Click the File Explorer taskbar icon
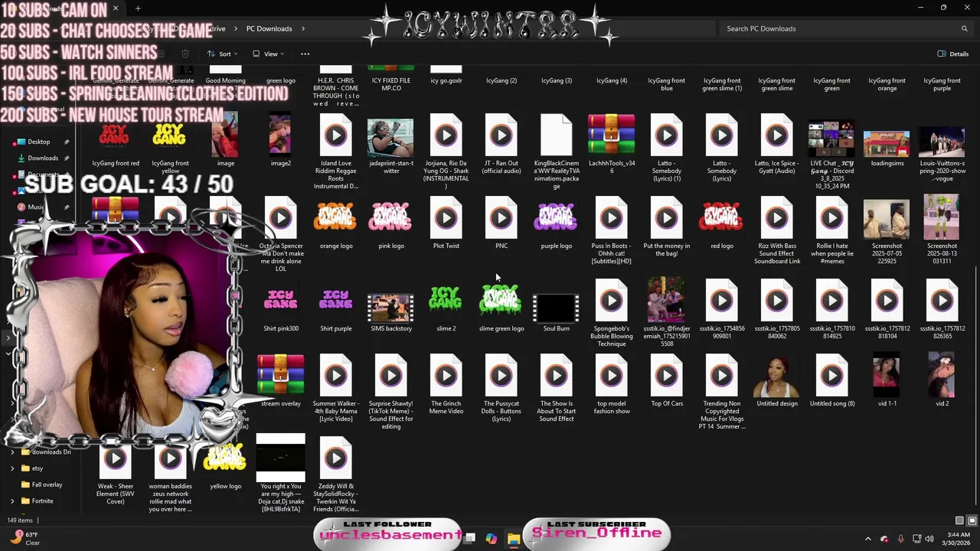 pos(513,539)
